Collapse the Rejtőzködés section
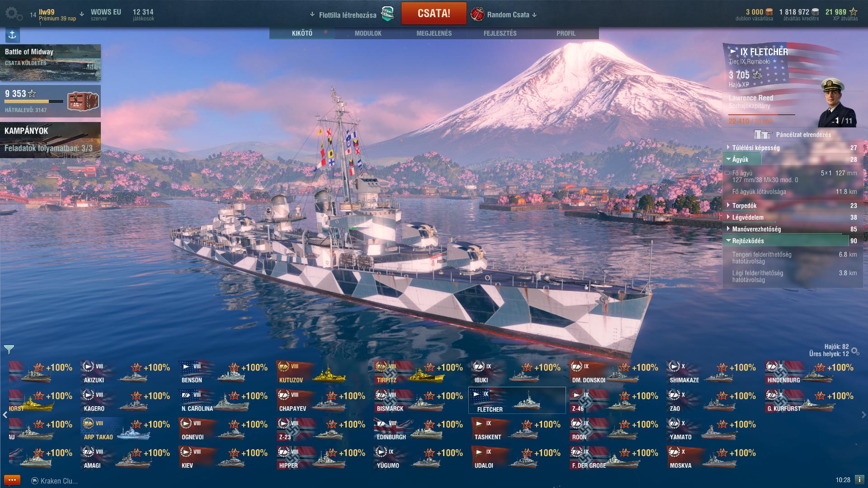The width and height of the screenshot is (868, 488). click(792, 241)
